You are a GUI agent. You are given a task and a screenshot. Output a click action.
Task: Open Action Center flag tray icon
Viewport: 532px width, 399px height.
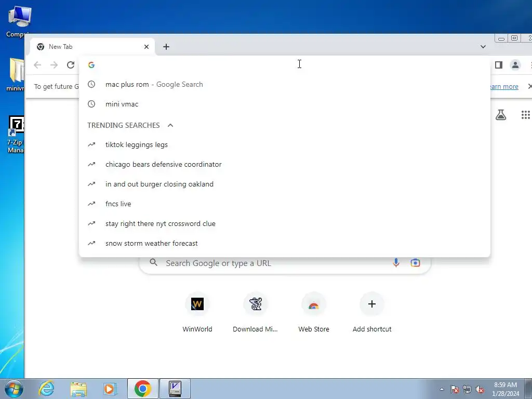(x=455, y=389)
